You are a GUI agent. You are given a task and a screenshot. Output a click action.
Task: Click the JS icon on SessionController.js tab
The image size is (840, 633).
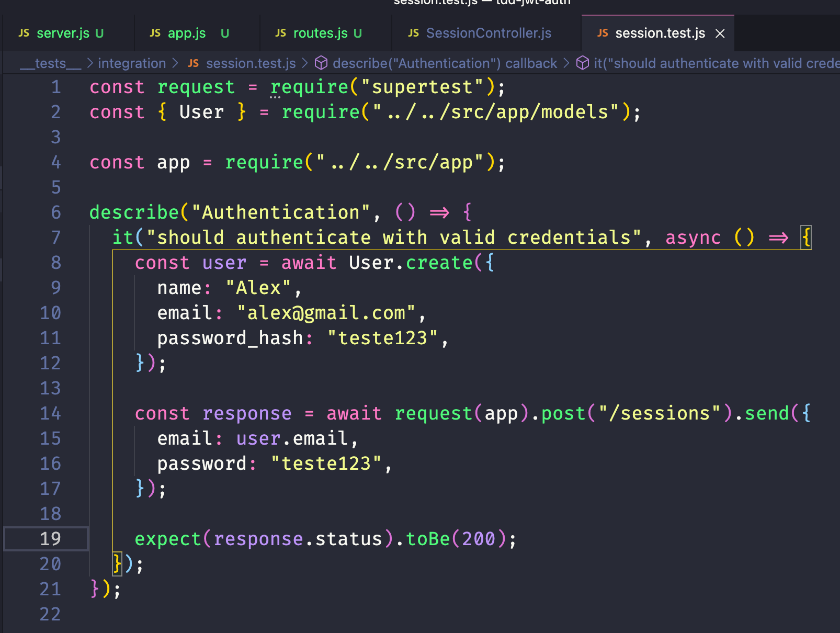[x=413, y=33]
